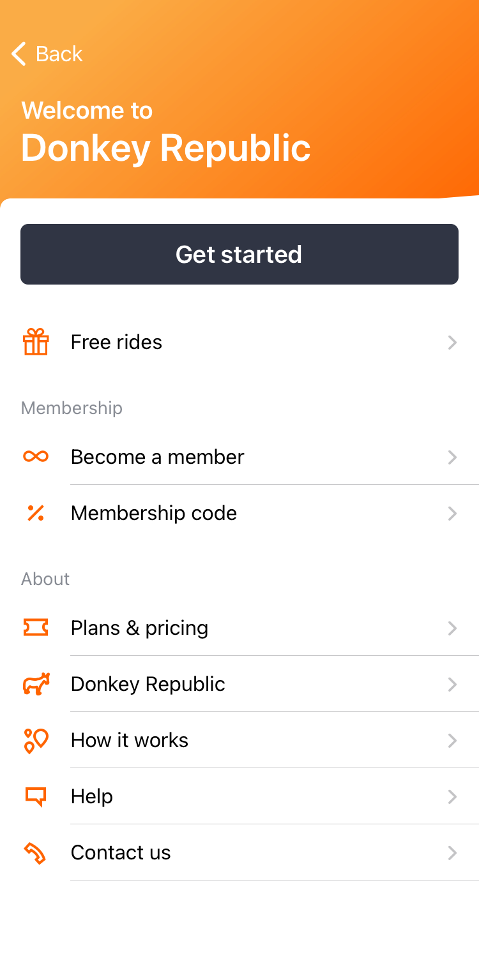Open Free rides via its right chevron
This screenshot has width=479, height=980.
click(452, 343)
